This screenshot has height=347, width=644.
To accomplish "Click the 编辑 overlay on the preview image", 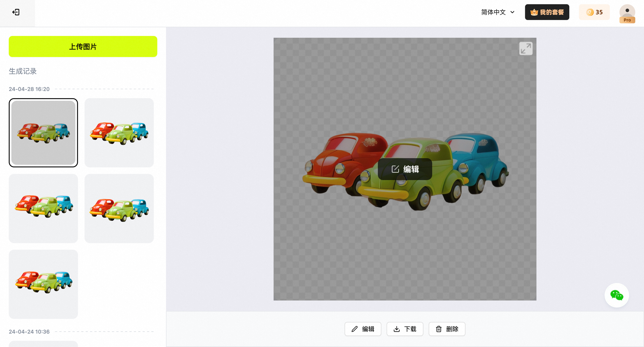I will point(405,169).
